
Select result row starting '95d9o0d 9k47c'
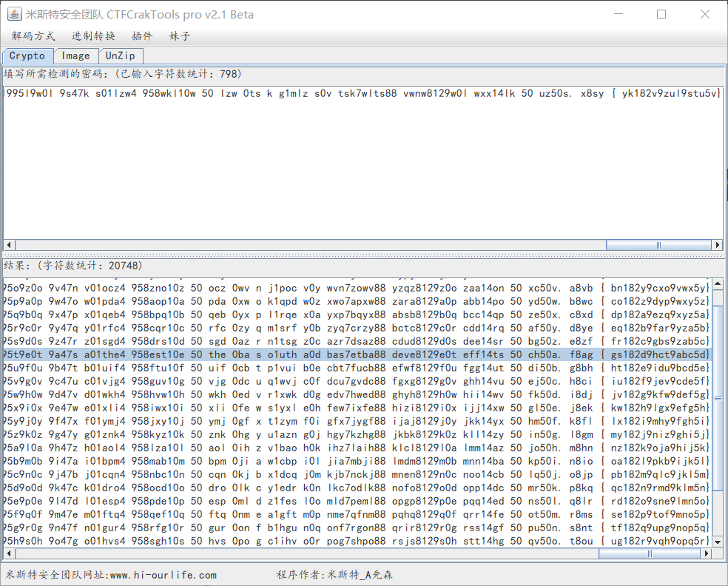(x=357, y=488)
